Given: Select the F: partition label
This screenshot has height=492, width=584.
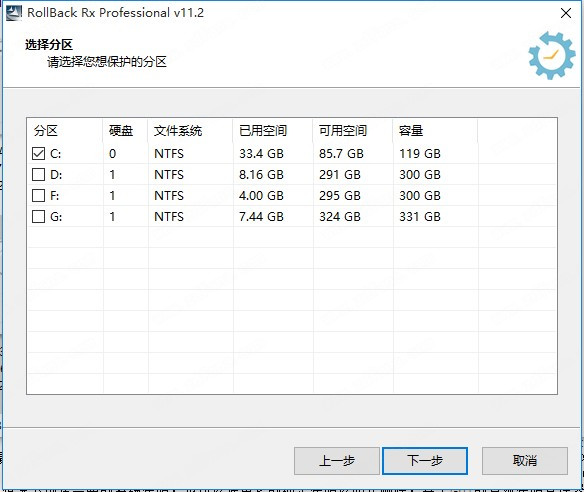Looking at the screenshot, I should [54, 196].
